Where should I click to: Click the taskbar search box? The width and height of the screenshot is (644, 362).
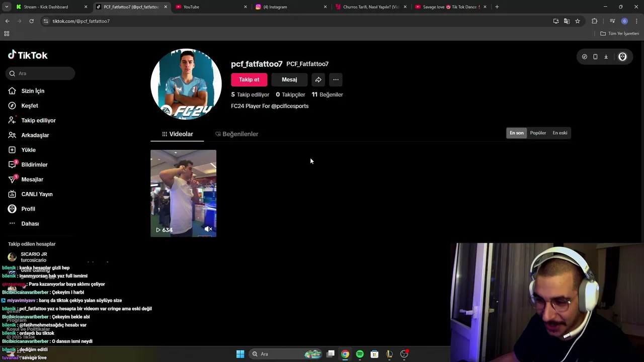click(286, 354)
